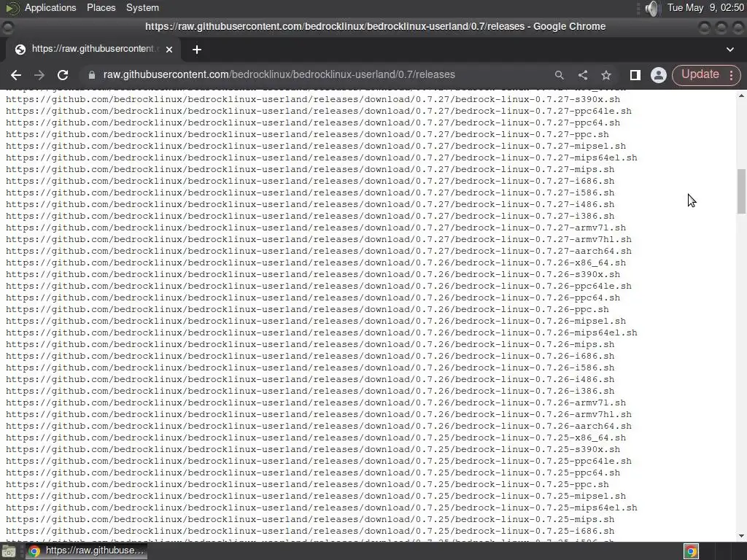The height and width of the screenshot is (560, 747).
Task: Click the volume speaker icon in the panel
Action: 652,8
